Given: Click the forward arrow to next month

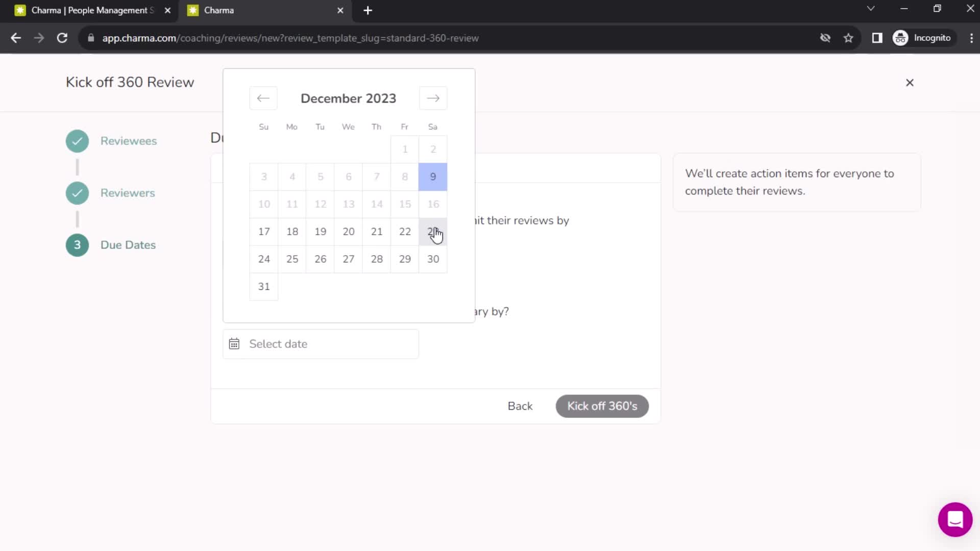Looking at the screenshot, I should point(433,98).
